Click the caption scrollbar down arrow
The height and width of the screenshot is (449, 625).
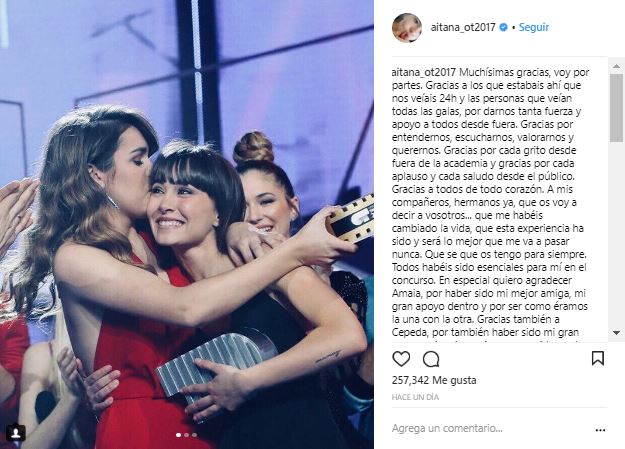[x=617, y=333]
